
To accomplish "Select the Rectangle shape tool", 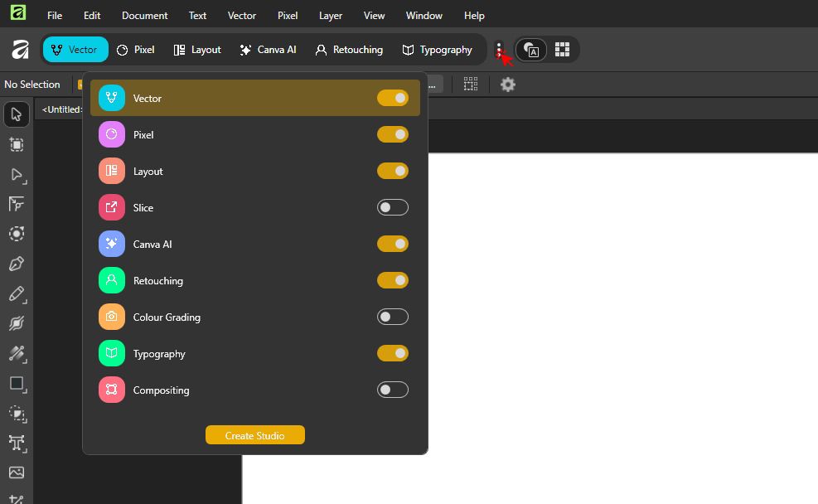I will click(17, 384).
